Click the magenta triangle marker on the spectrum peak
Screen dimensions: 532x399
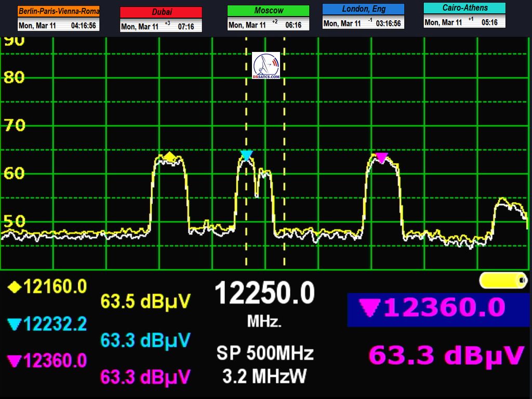tap(382, 157)
